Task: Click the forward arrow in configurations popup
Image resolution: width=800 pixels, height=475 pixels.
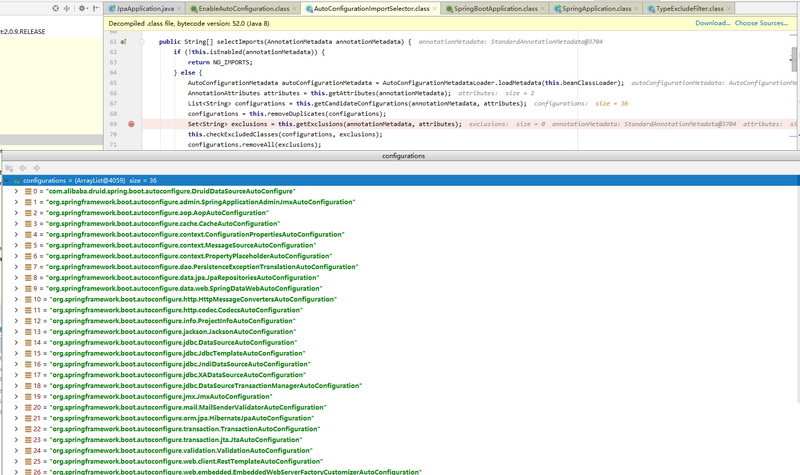Action: pos(37,168)
